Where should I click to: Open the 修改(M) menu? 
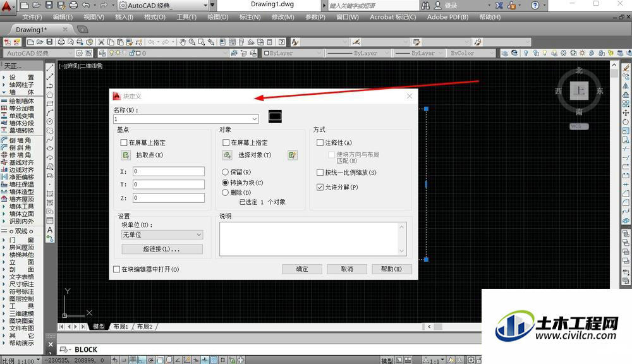tap(283, 17)
